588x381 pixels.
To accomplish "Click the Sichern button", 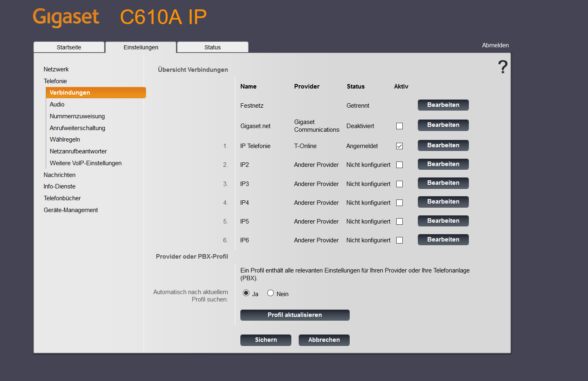I will pyautogui.click(x=266, y=340).
